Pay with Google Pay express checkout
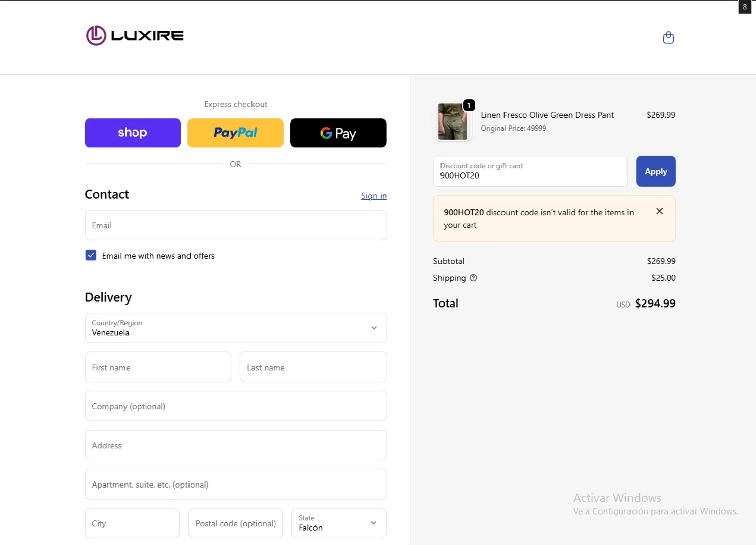This screenshot has height=545, width=756. click(x=338, y=133)
